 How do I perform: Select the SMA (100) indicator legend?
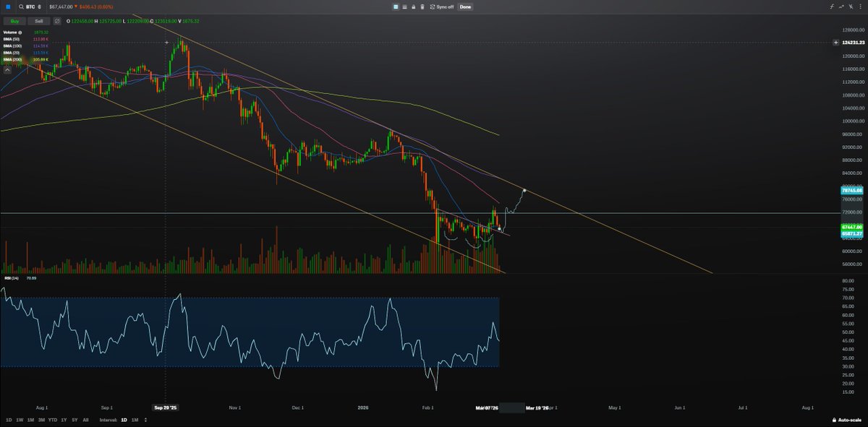(x=12, y=46)
